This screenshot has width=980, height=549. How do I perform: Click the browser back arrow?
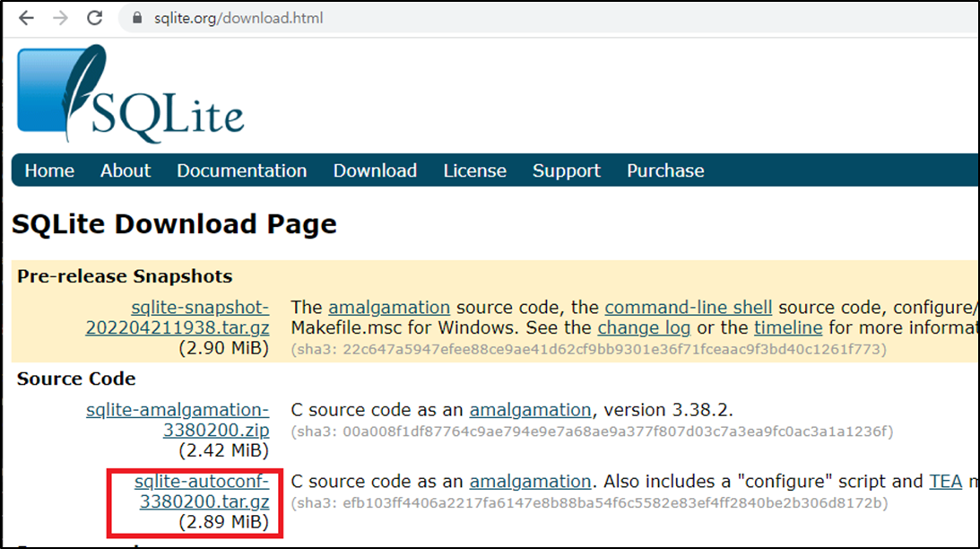(26, 18)
